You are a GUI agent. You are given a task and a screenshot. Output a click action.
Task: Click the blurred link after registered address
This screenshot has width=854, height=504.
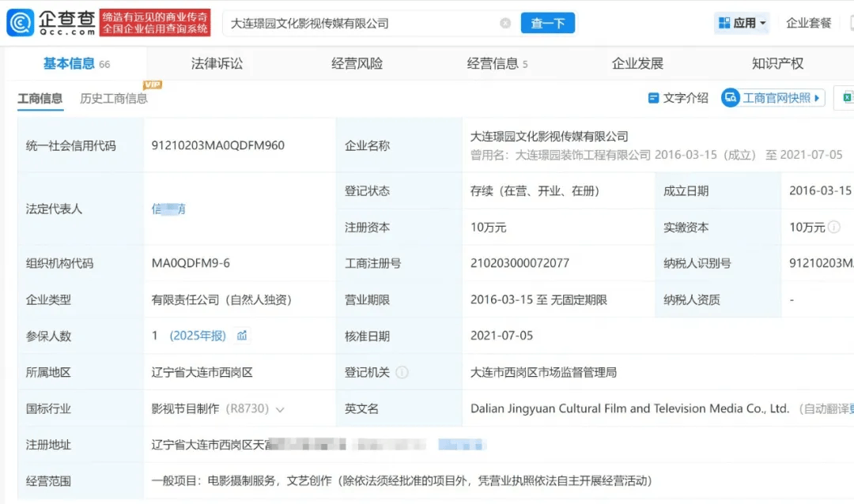(x=461, y=446)
